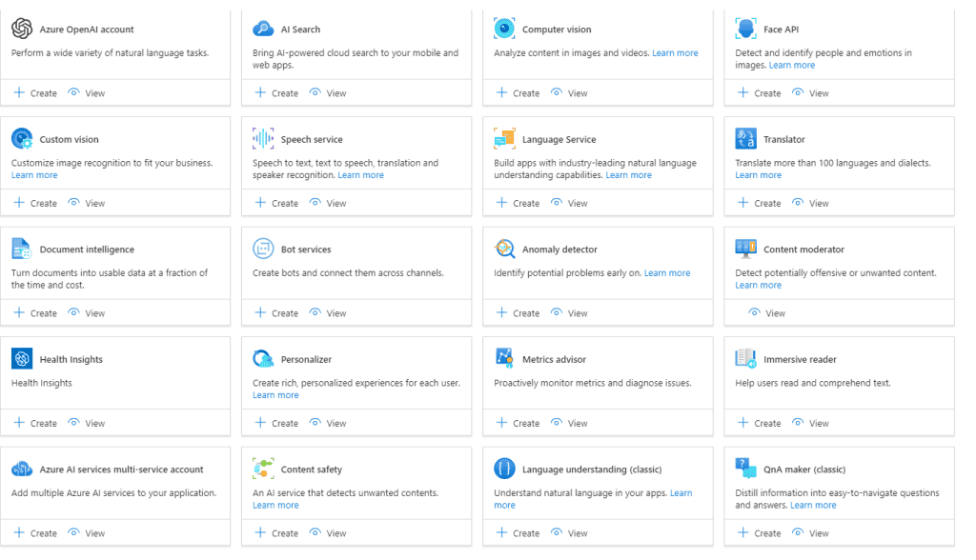This screenshot has width=976, height=560.
Task: Follow Learn more link for Content safety
Action: [275, 506]
